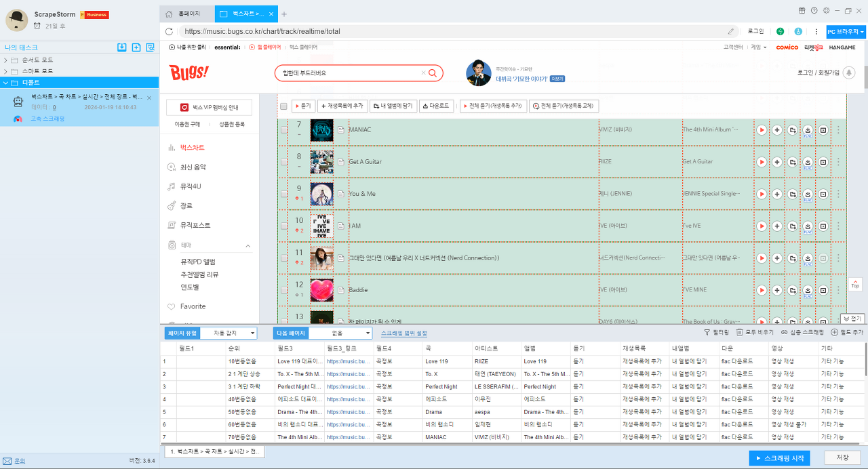Click the import task icon beside 나의 태스크
868x469 pixels.
click(122, 47)
